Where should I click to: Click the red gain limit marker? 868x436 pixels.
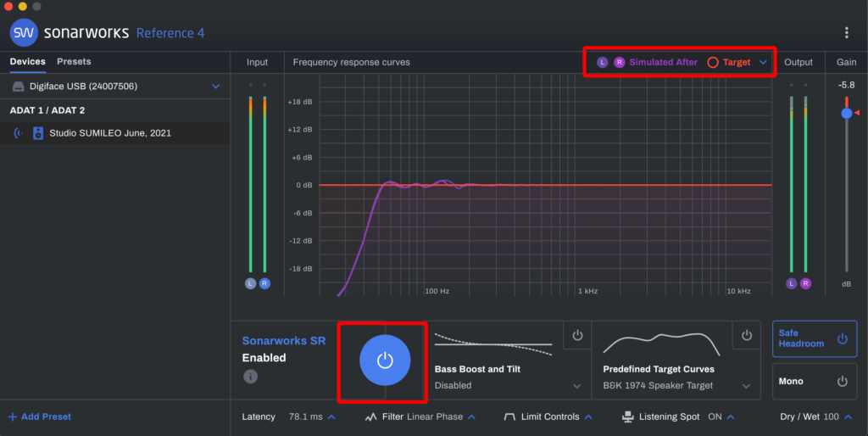click(x=857, y=113)
